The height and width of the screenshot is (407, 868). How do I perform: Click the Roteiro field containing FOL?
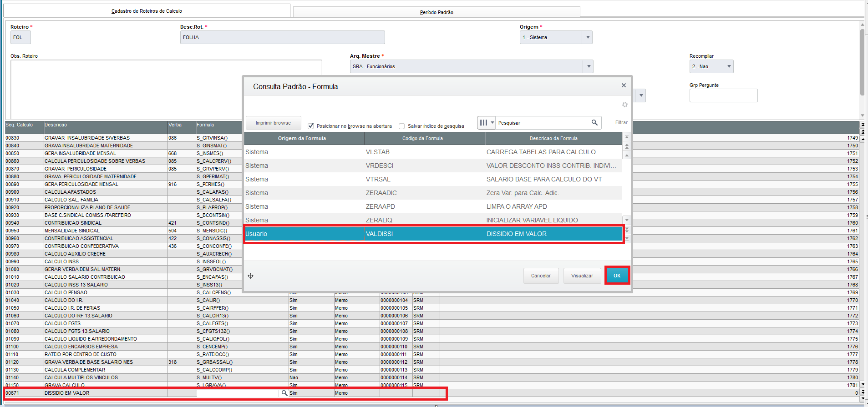tap(20, 37)
